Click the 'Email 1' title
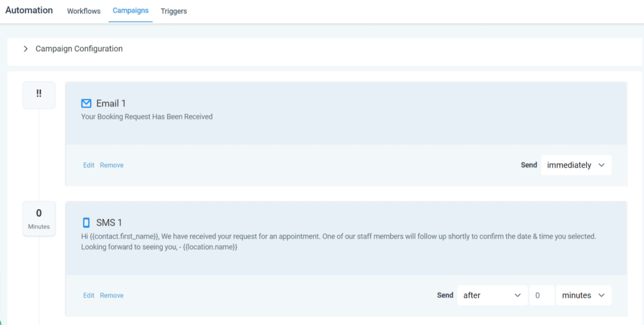The height and width of the screenshot is (325, 644). tap(111, 103)
